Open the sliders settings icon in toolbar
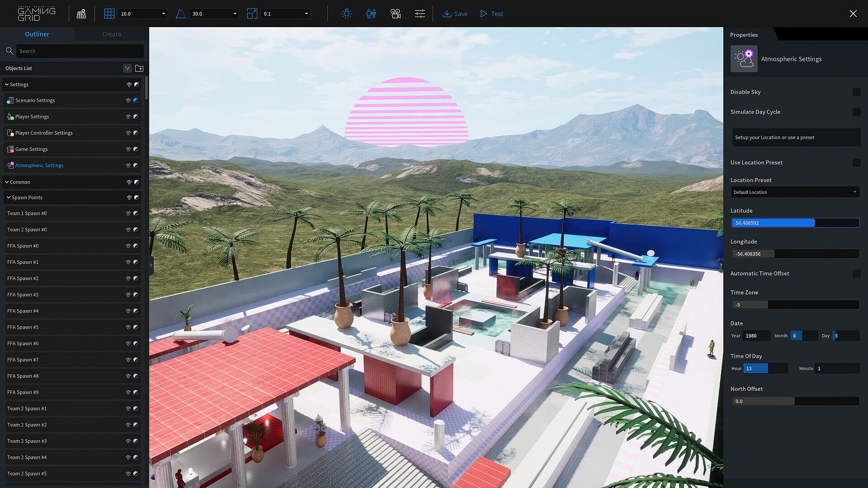The height and width of the screenshot is (488, 868). [420, 14]
